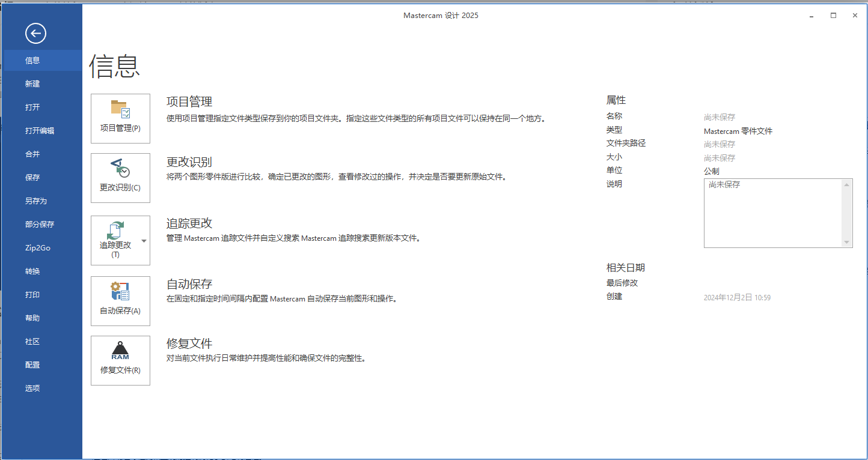868x460 pixels.
Task: Click the 文件夹路径 property label
Action: 626,143
